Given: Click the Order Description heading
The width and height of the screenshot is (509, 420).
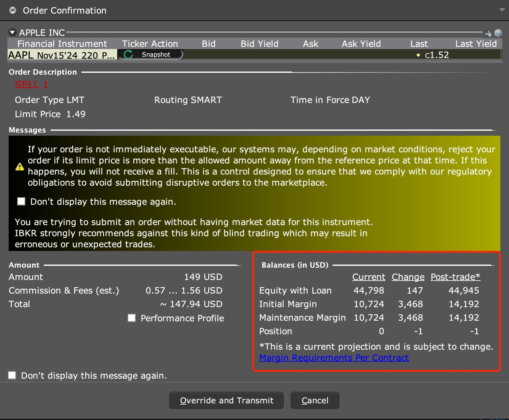Looking at the screenshot, I should click(x=43, y=72).
